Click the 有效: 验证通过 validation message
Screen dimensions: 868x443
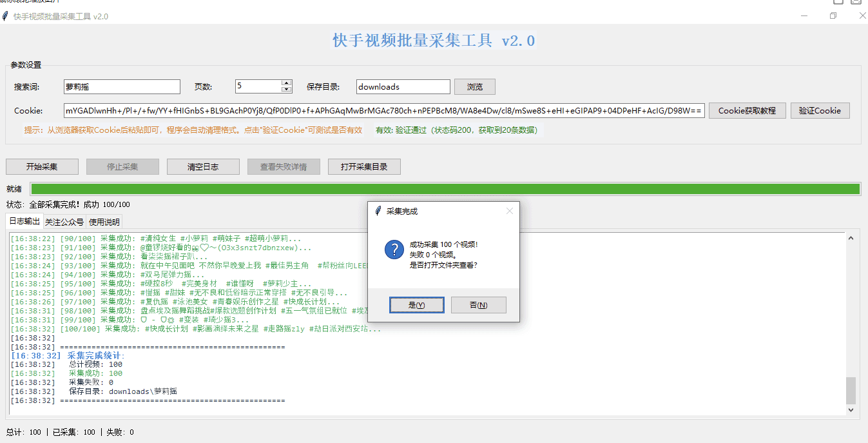pyautogui.click(x=456, y=130)
